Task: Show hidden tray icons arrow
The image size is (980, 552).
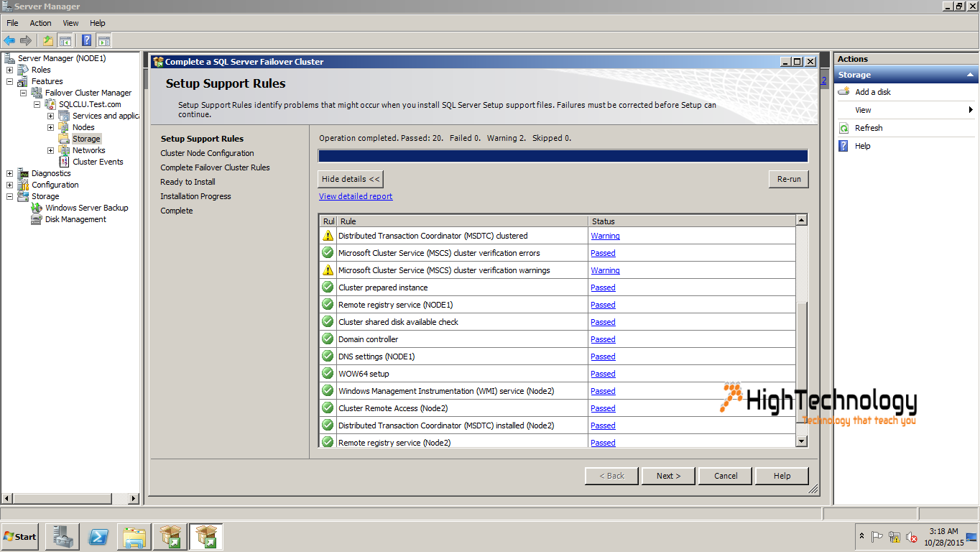Action: (x=861, y=536)
